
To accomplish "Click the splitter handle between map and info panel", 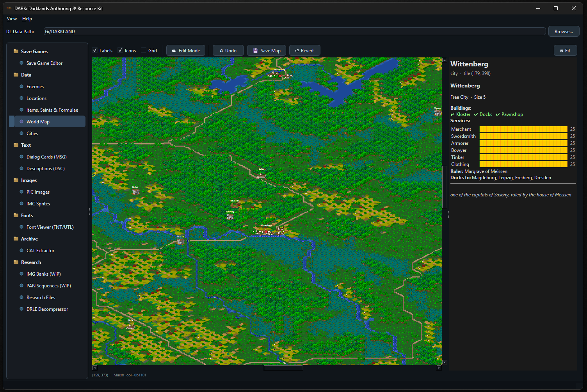I will coord(448,214).
